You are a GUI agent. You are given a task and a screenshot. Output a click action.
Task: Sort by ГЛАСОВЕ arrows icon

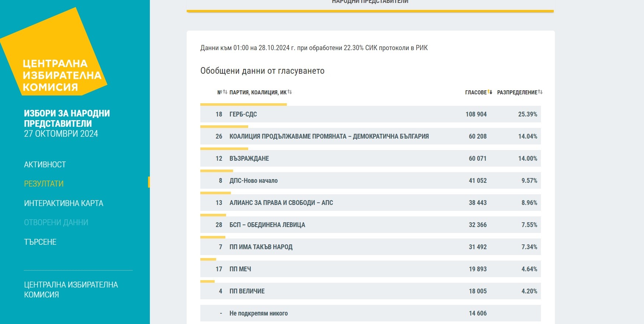[x=490, y=92]
